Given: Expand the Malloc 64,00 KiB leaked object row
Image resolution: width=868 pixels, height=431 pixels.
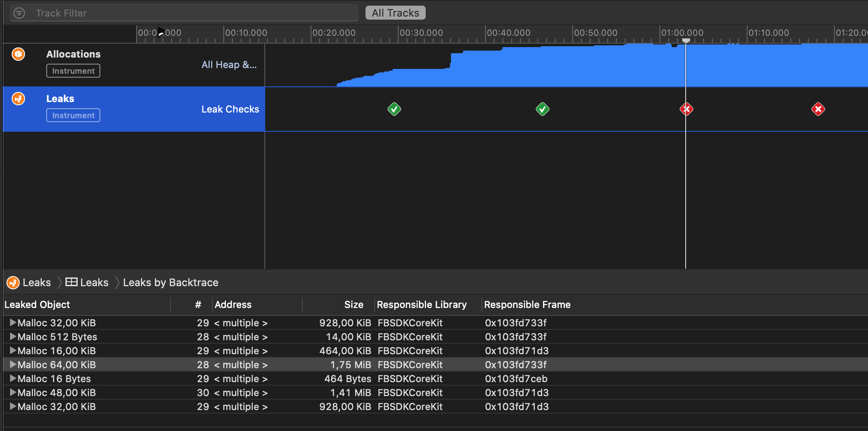Looking at the screenshot, I should [12, 364].
